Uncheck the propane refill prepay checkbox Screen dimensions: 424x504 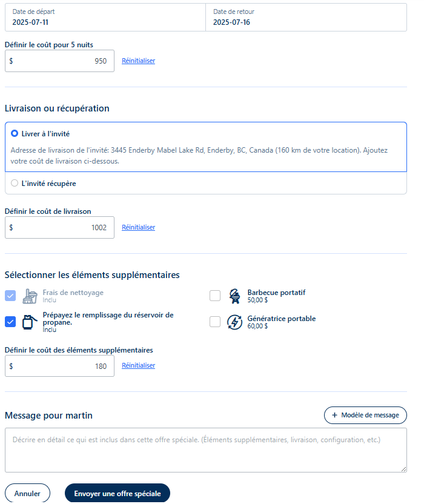click(10, 322)
